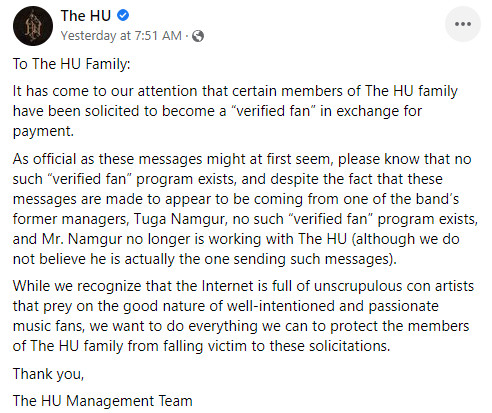Open the Yesterday at 7:51 AM timestamp
492x413 pixels.
tap(121, 35)
